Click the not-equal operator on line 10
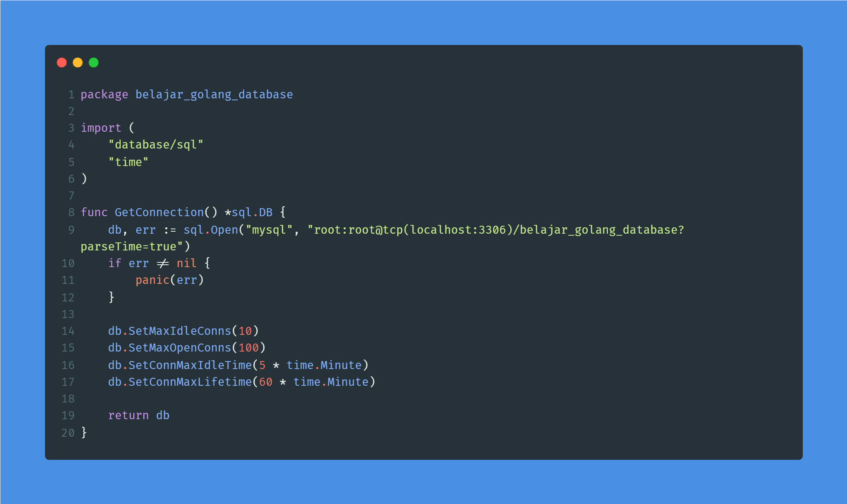 pyautogui.click(x=163, y=264)
